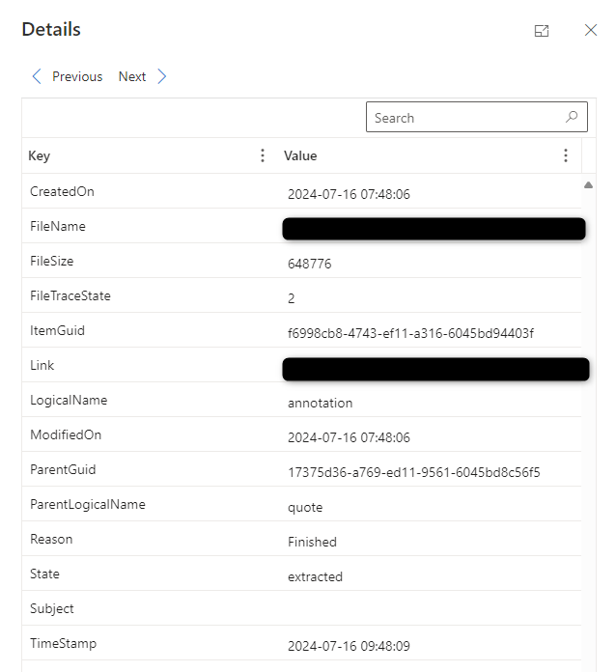Select CreatedOn value 2024-07-16 07:48:06

tap(349, 195)
